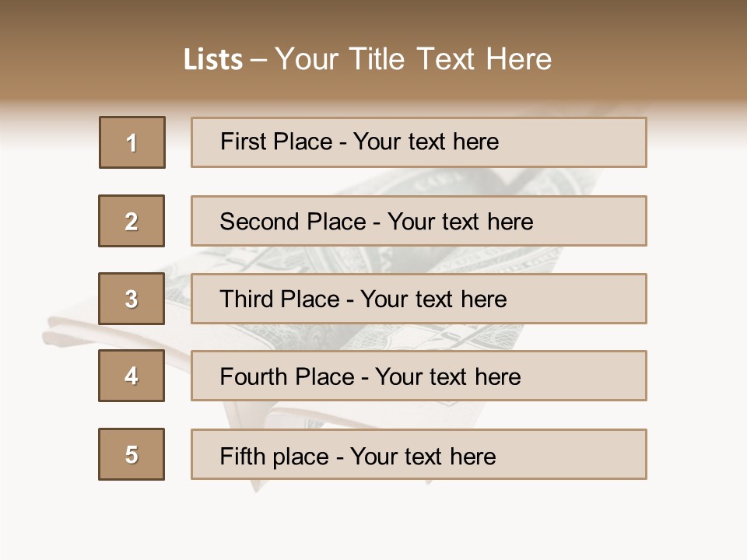Screen dimensions: 747x560
Task: Click the number 1 box
Action: [132, 142]
